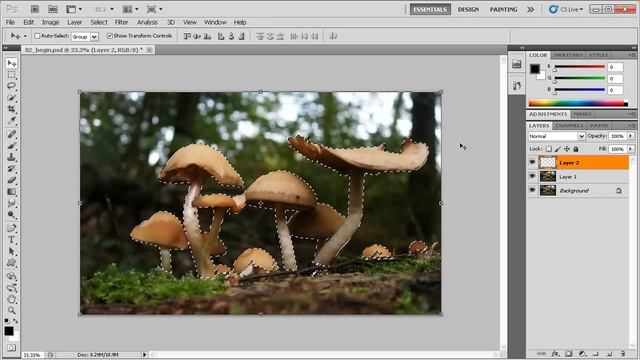Select the Lasso tool
The image size is (640, 360).
tap(11, 86)
